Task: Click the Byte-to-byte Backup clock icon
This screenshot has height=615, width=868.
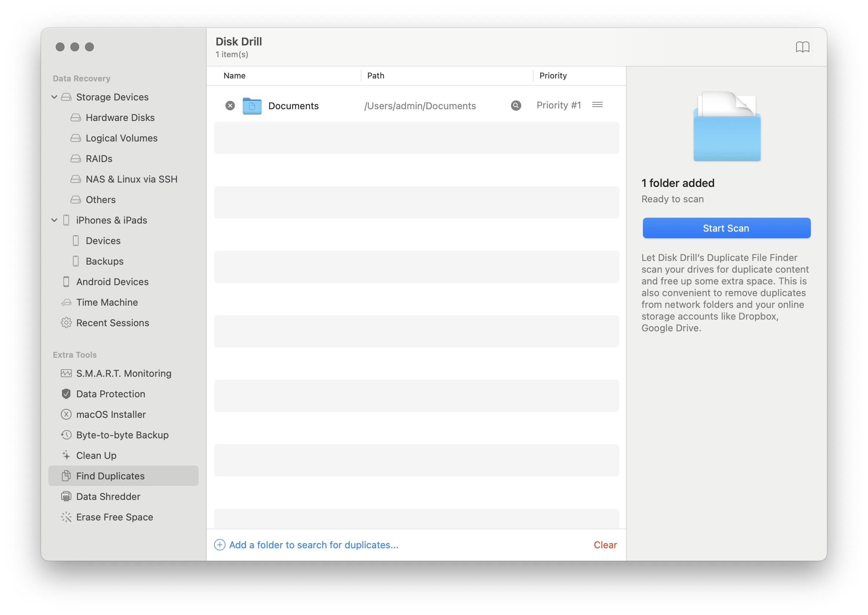Action: 66,435
